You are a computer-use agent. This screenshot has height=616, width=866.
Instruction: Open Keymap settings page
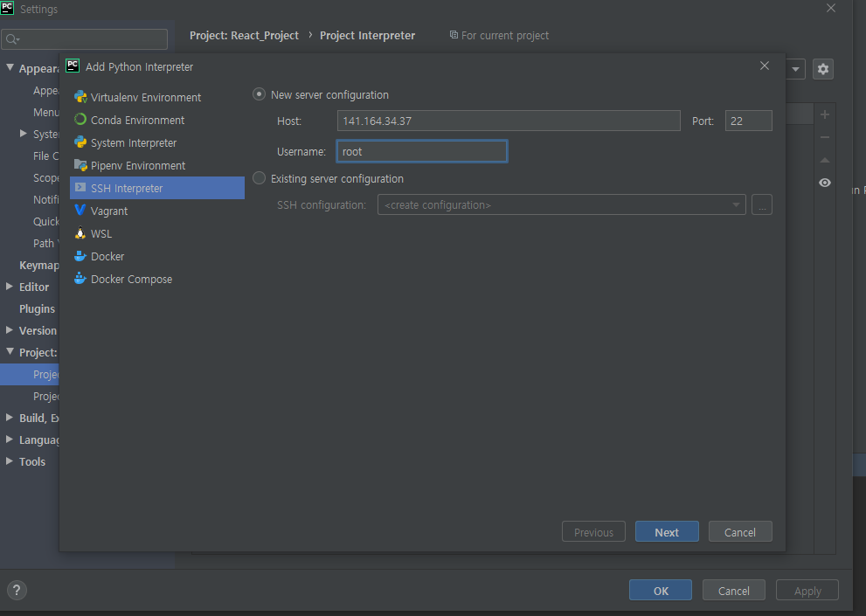point(38,265)
